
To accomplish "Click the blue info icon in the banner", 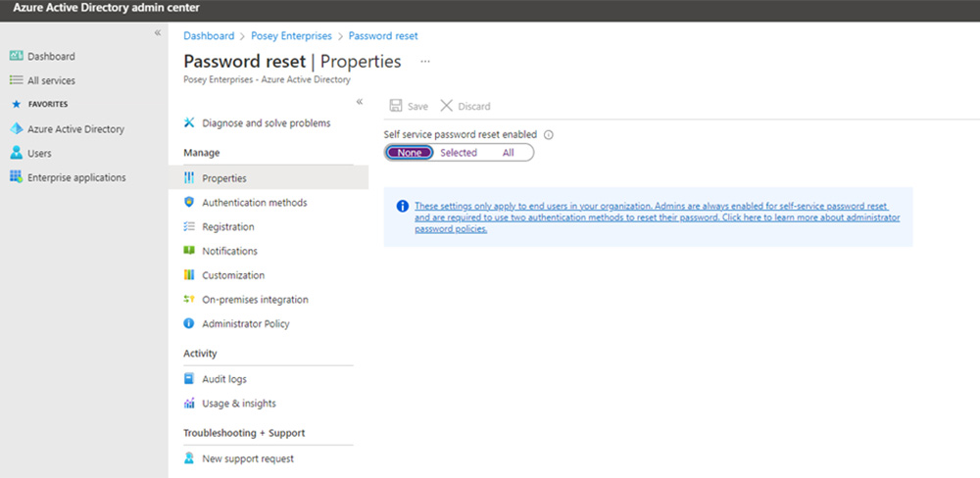I will 403,207.
